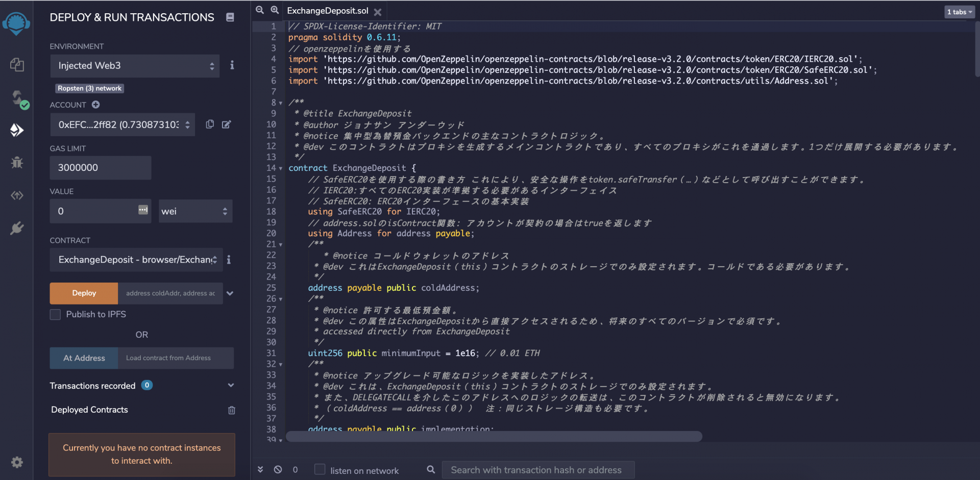Click the SPDX-License-Identifier comment line
The image size is (980, 480).
point(365,26)
